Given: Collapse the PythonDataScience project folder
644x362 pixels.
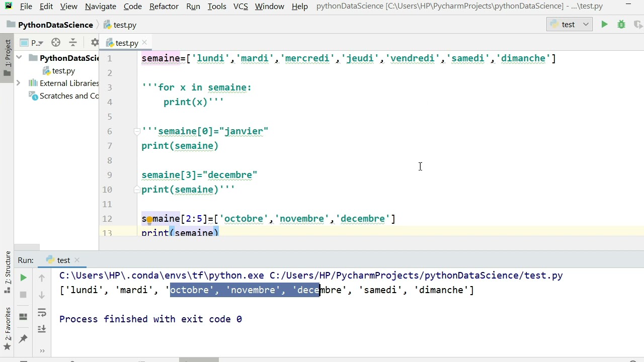Looking at the screenshot, I should [x=19, y=58].
